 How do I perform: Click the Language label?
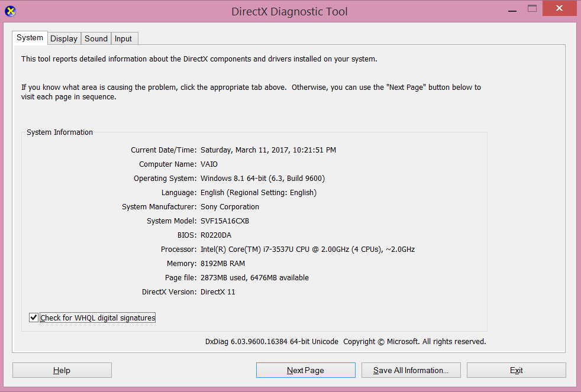(179, 193)
